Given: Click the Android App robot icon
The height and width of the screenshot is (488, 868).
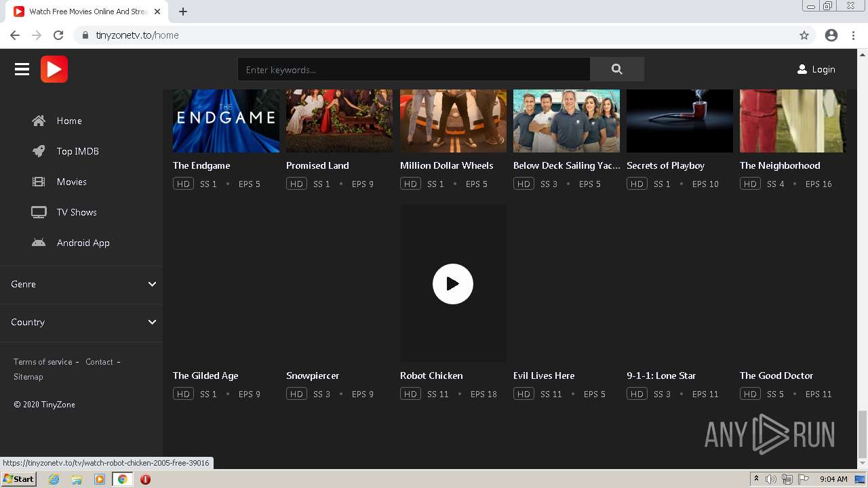Looking at the screenshot, I should click(39, 243).
